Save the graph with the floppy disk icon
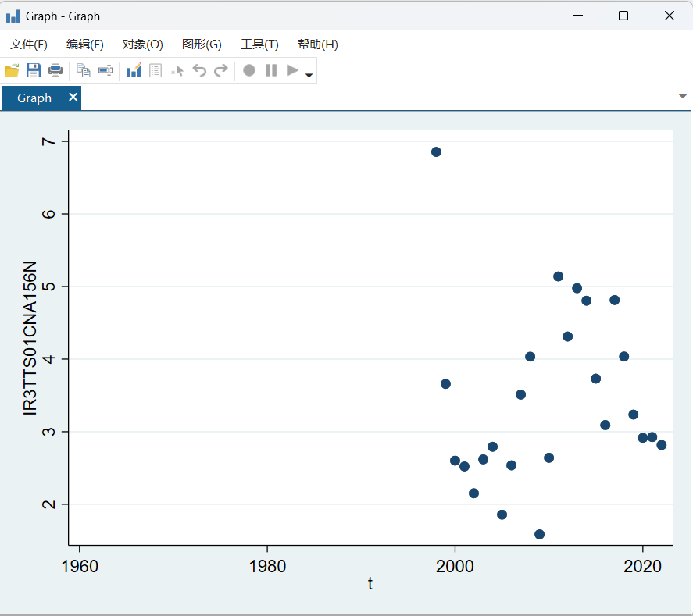 point(34,71)
